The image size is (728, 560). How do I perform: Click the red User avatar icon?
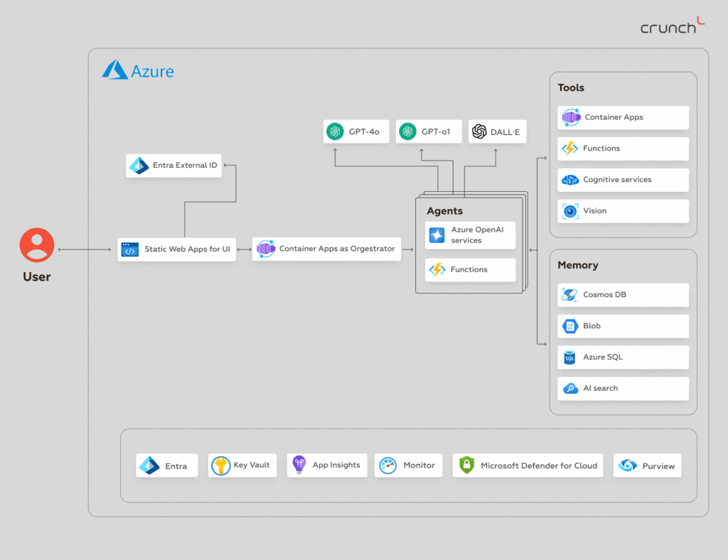pos(37,245)
